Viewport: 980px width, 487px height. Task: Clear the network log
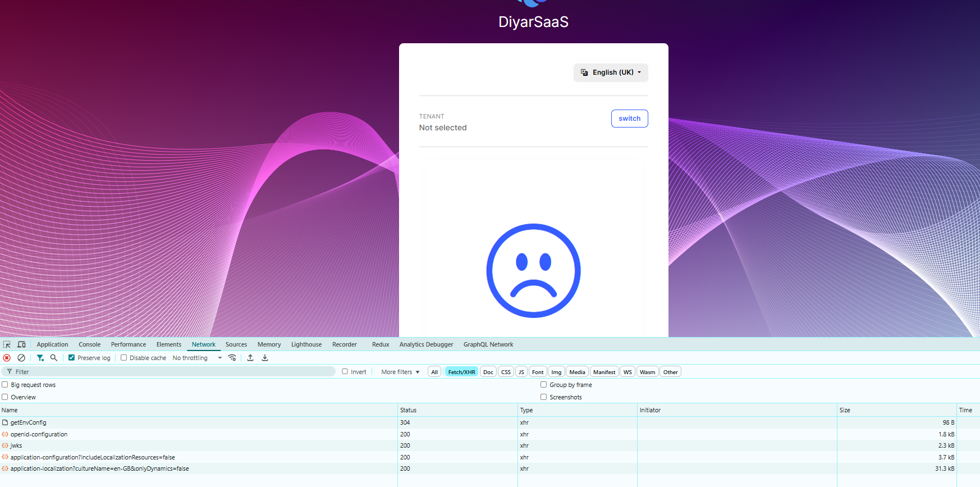click(21, 358)
